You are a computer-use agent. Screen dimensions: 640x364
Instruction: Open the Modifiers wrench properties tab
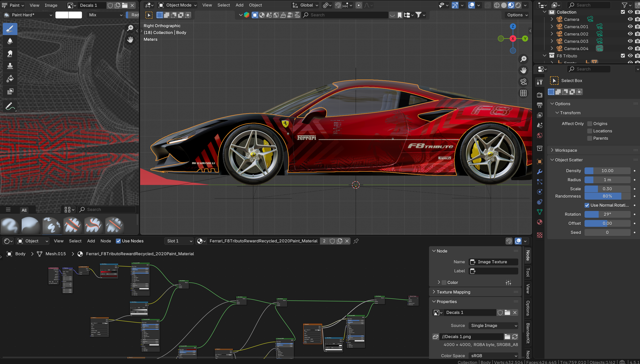click(539, 172)
